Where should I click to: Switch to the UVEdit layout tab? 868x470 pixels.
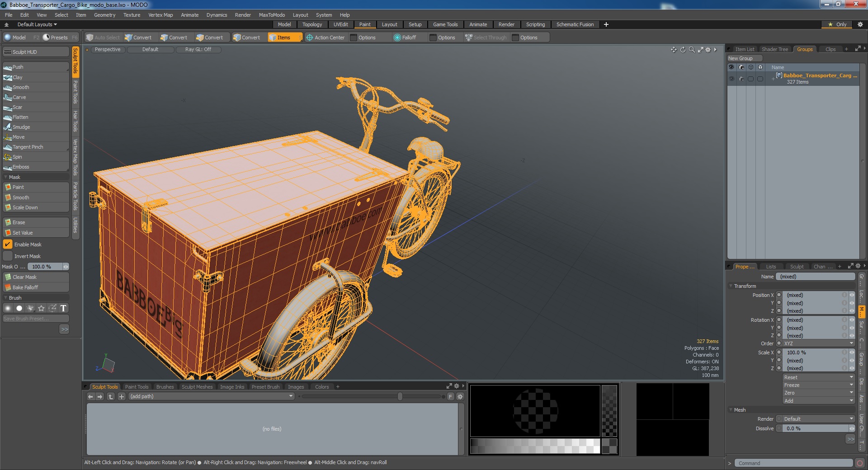pos(340,24)
